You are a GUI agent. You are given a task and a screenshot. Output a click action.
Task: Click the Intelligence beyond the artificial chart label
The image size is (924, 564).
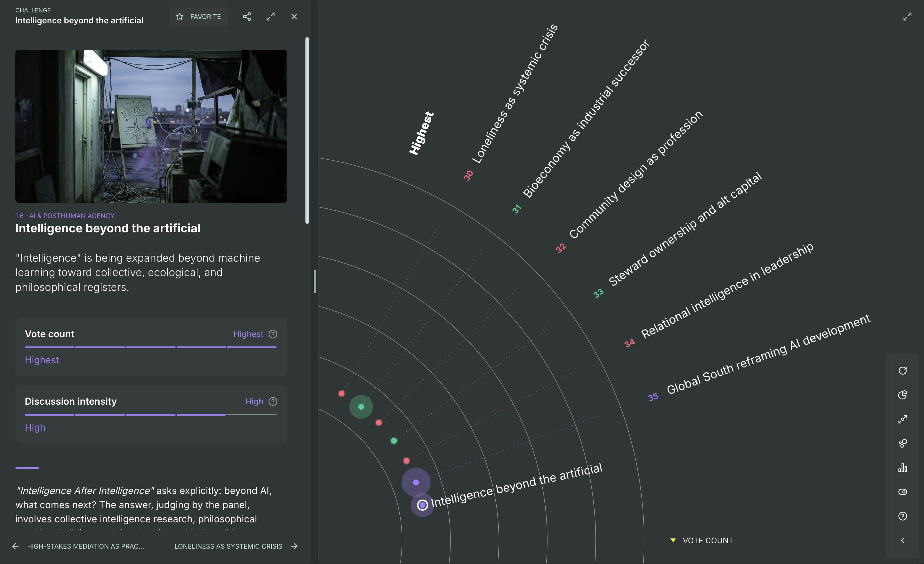point(517,486)
